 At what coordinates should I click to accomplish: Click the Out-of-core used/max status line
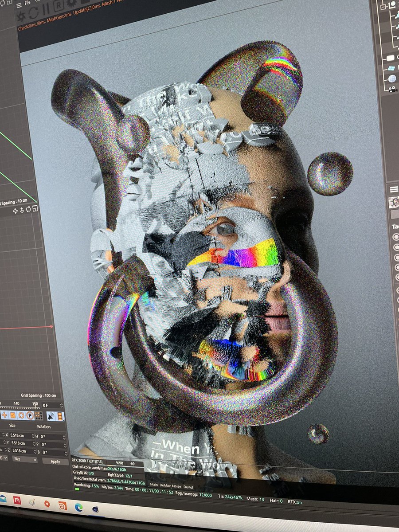[99, 469]
